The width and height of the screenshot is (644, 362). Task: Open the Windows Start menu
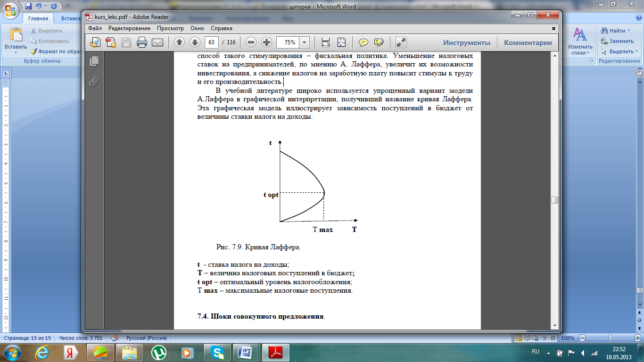[11, 352]
